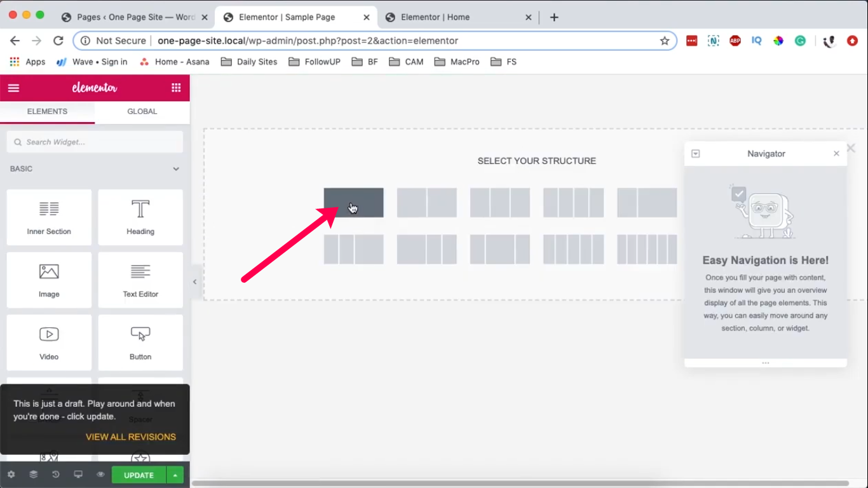Screen dimensions: 868x488
Task: Open the Daily Sites bookmark folder
Action: pos(249,62)
